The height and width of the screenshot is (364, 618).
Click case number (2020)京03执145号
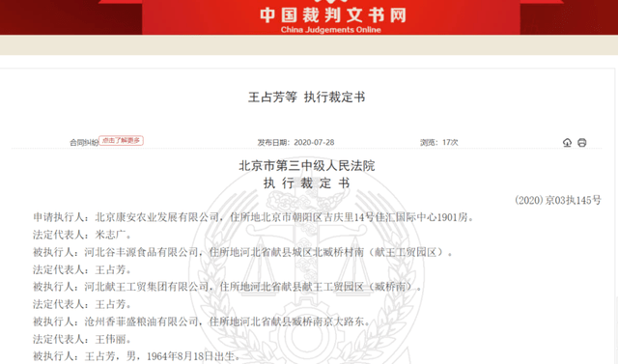coord(558,200)
